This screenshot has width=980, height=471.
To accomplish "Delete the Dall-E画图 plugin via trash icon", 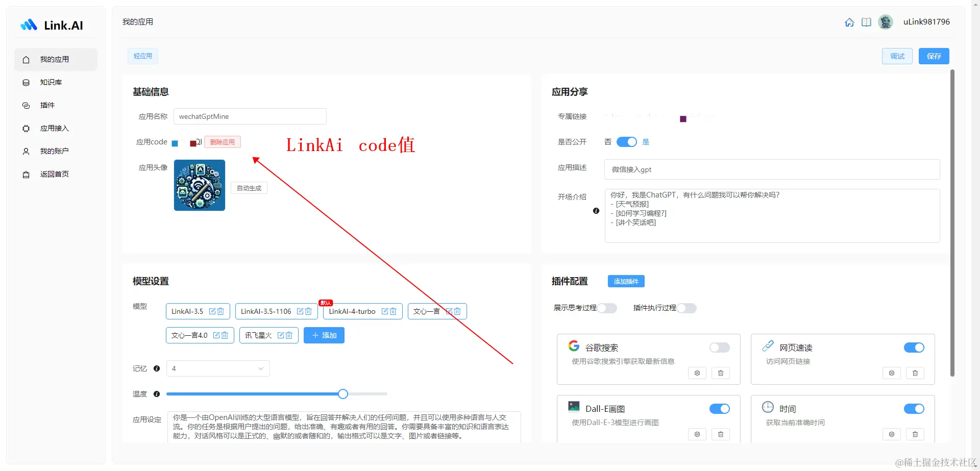I will [x=720, y=434].
